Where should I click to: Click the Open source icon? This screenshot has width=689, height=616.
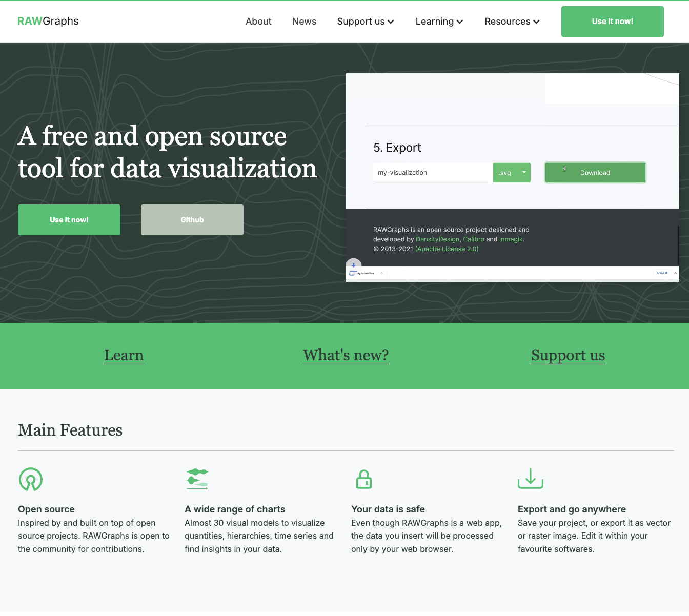click(x=31, y=479)
